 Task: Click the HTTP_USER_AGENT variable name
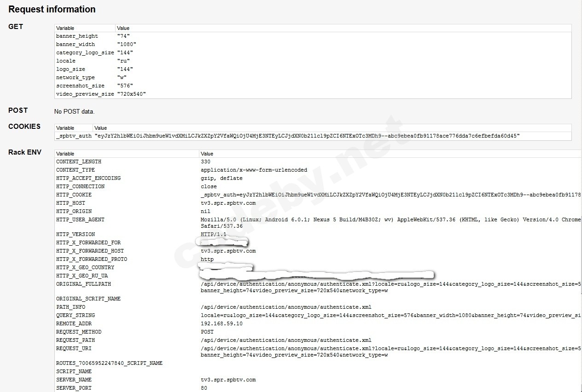point(80,220)
